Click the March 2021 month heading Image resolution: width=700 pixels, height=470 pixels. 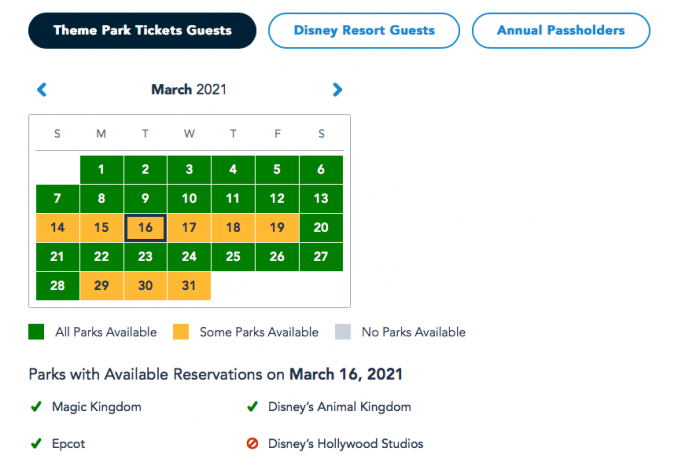[189, 90]
